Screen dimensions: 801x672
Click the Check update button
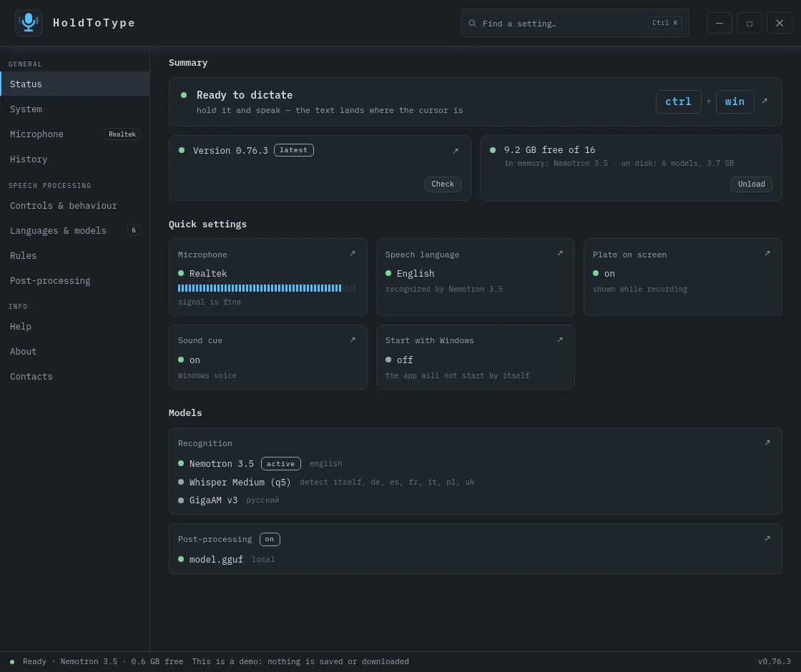click(443, 184)
